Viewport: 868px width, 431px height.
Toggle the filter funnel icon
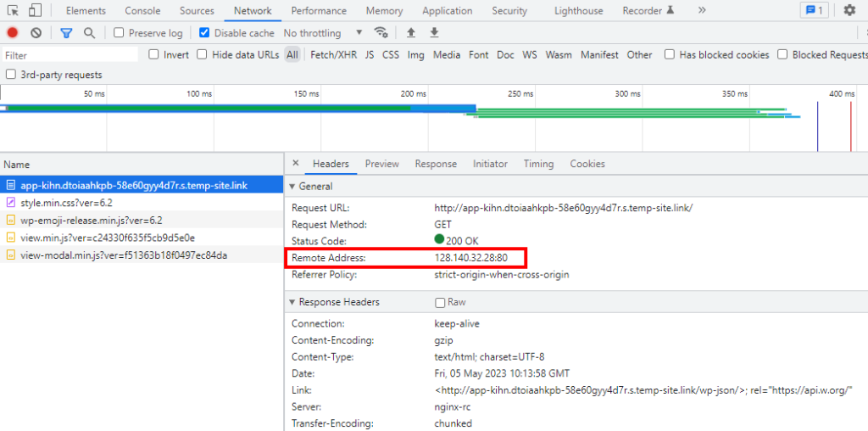(66, 33)
